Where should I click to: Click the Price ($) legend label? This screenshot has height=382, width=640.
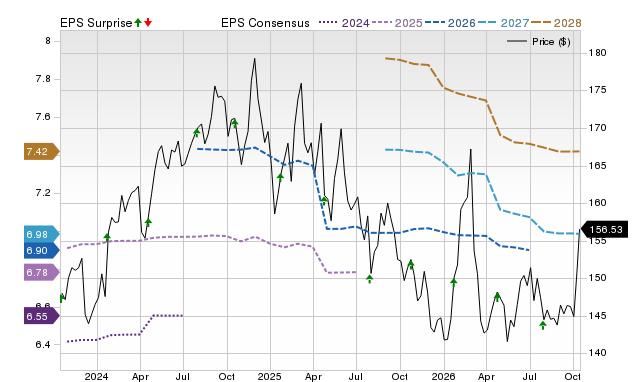click(x=551, y=42)
